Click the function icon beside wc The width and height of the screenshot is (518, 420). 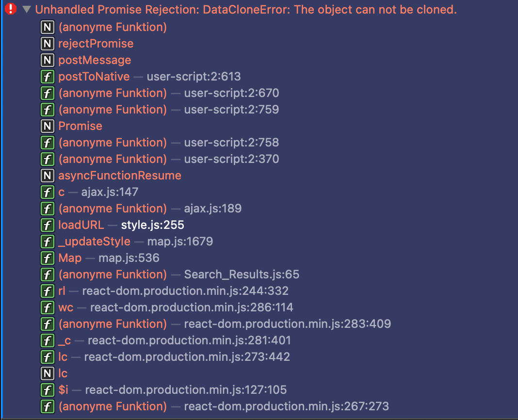[x=47, y=307]
